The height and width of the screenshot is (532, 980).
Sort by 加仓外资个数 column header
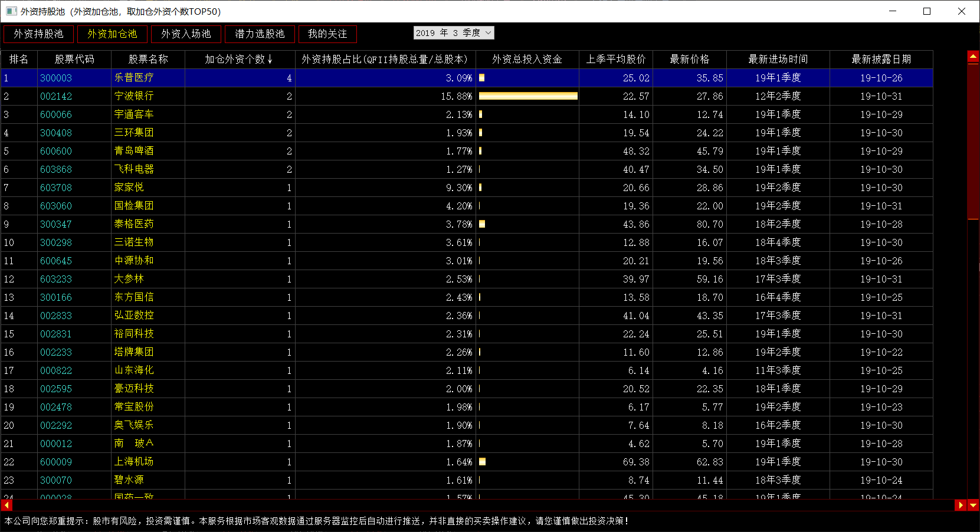239,60
